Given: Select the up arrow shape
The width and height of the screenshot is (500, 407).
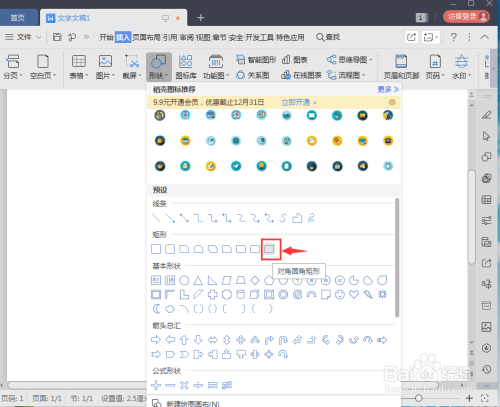Looking at the screenshot, I should [x=184, y=340].
